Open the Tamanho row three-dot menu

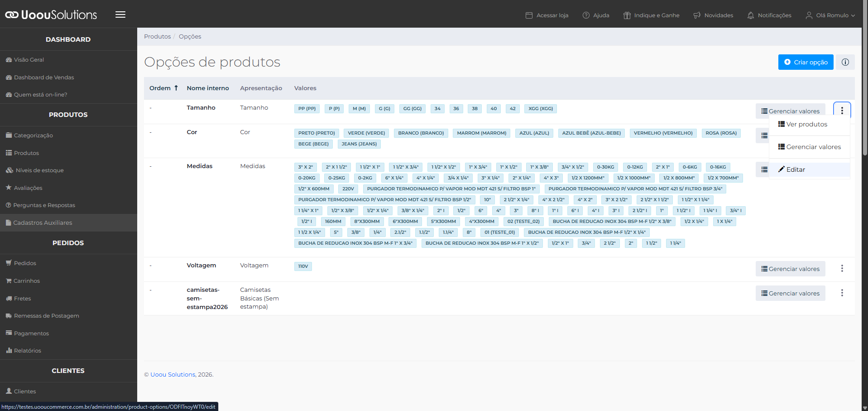(842, 111)
